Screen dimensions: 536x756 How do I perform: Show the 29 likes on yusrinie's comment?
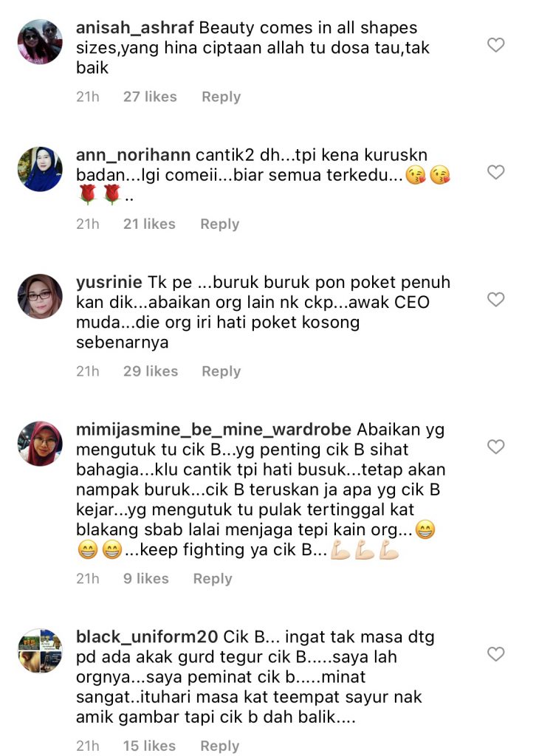click(151, 371)
